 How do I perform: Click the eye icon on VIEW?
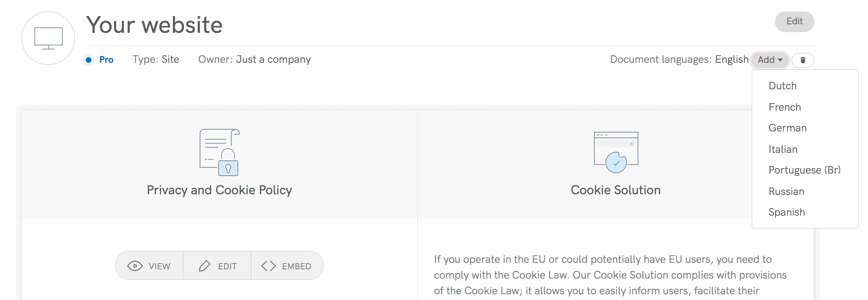135,266
